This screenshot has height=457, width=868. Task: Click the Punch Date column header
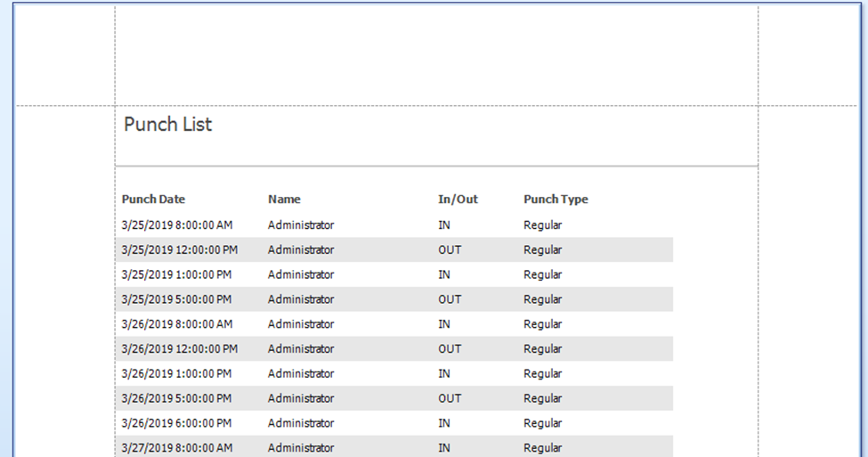pos(153,200)
